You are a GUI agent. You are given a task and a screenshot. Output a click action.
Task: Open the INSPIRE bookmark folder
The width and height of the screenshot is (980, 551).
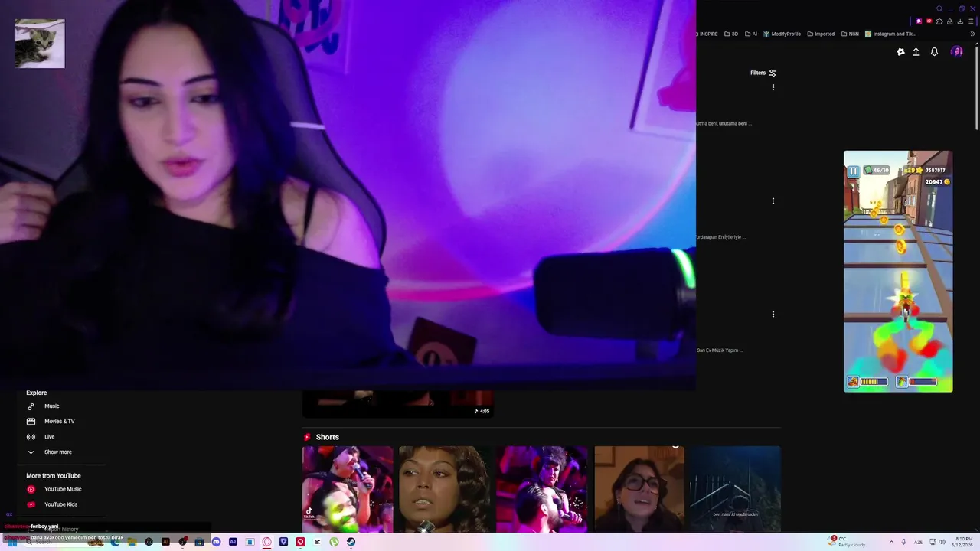point(707,34)
